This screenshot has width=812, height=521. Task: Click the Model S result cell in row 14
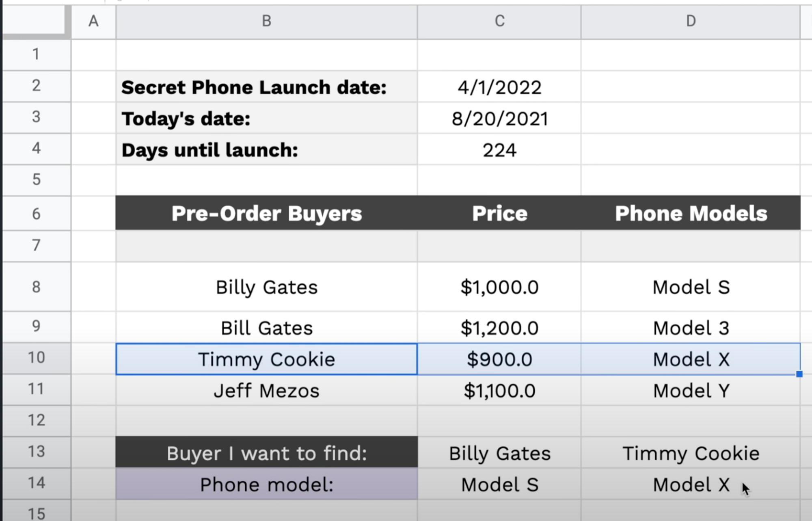499,483
